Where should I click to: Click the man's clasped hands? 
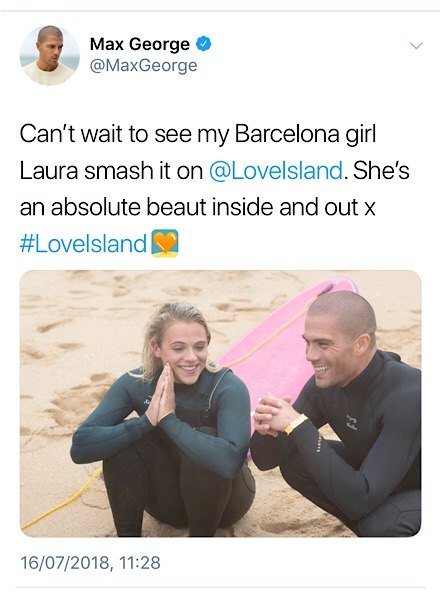pos(272,415)
